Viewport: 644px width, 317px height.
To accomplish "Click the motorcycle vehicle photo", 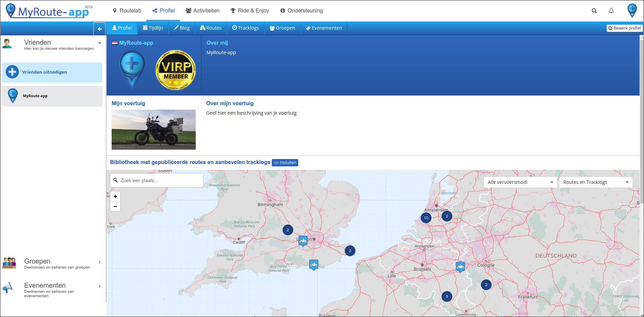I will click(154, 130).
